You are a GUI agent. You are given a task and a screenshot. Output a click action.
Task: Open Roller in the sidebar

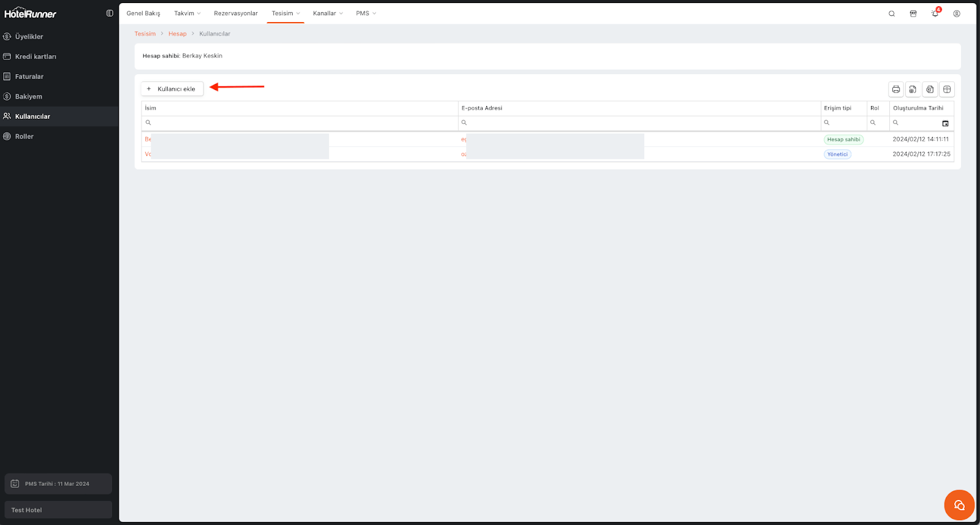click(24, 137)
